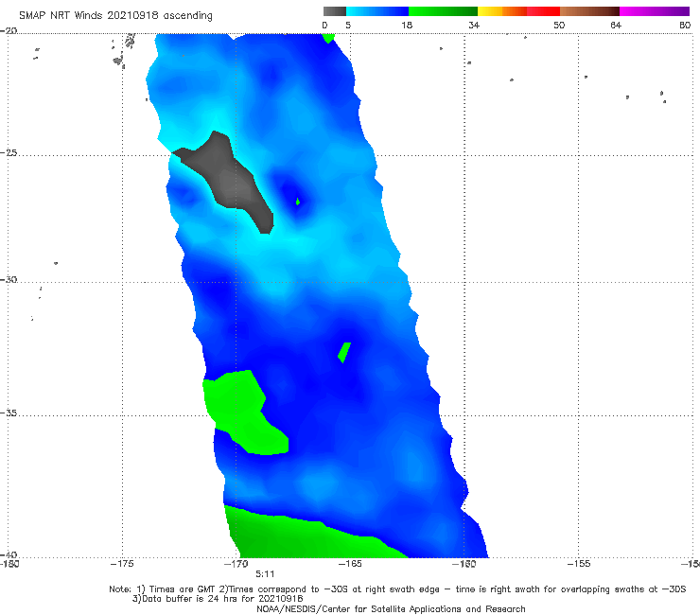Click the longitude label '-170'
Viewport: 700px width, 615px height.
click(x=236, y=564)
